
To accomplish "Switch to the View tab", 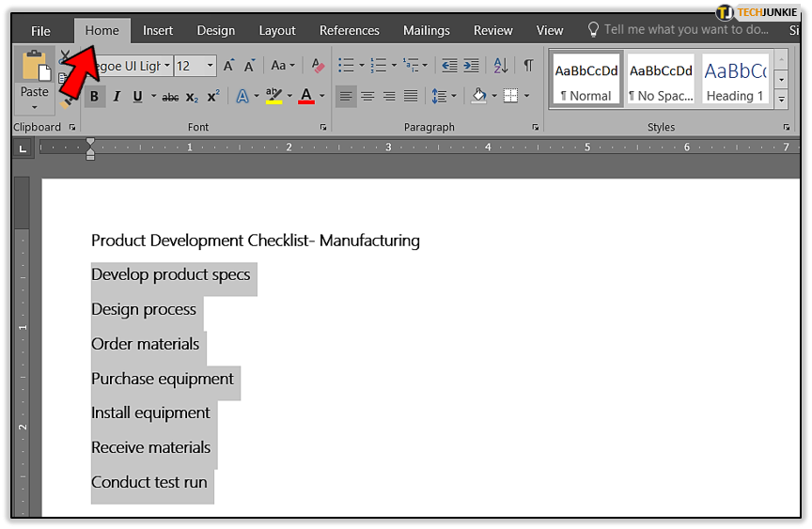I will click(550, 31).
